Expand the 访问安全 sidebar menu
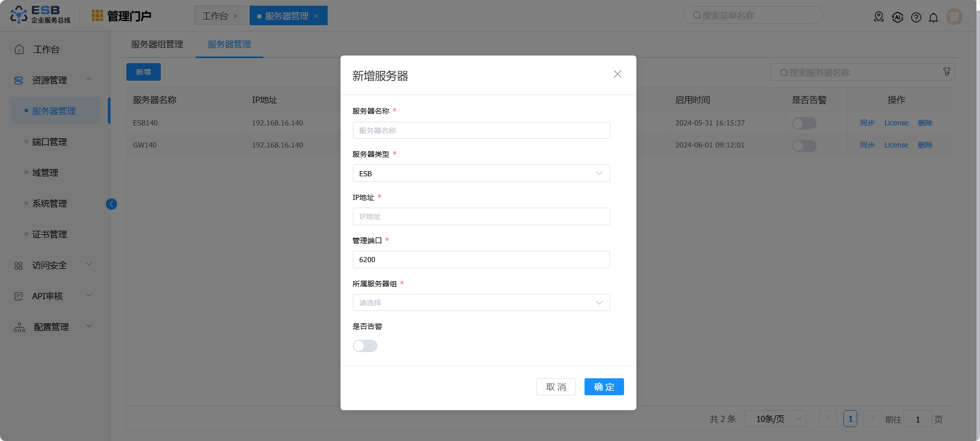The height and width of the screenshot is (441, 980). pos(50,265)
